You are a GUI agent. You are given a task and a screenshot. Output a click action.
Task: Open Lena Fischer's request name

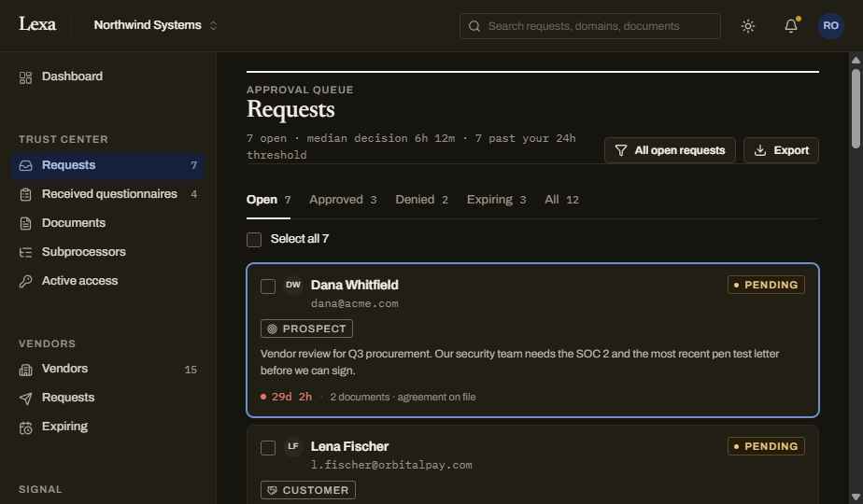[x=349, y=446]
